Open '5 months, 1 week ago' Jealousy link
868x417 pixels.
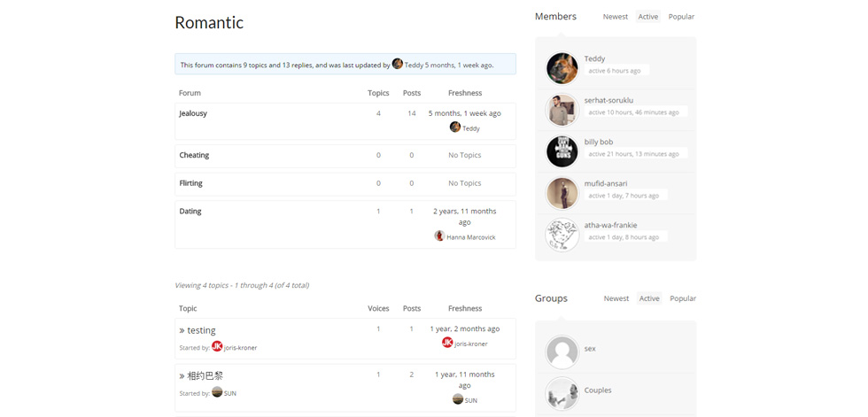click(x=464, y=113)
